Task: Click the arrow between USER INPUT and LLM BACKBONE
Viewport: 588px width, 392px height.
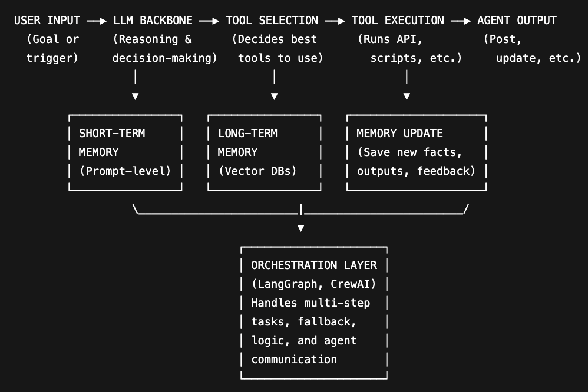Action: pyautogui.click(x=96, y=21)
